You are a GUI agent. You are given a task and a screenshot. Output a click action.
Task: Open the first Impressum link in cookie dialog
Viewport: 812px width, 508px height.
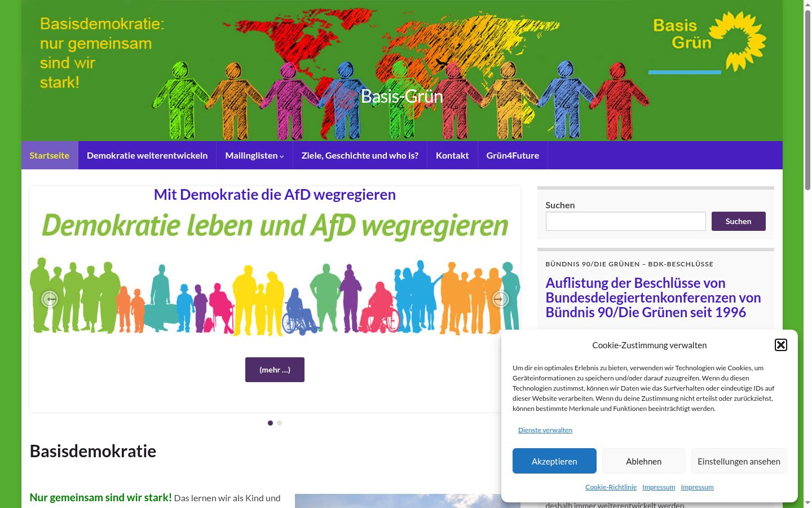click(x=659, y=487)
